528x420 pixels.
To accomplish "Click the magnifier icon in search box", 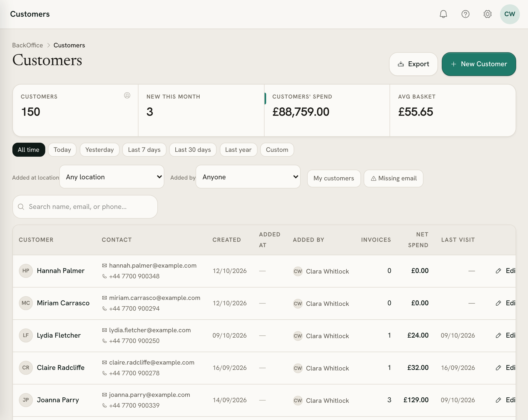I will (21, 207).
